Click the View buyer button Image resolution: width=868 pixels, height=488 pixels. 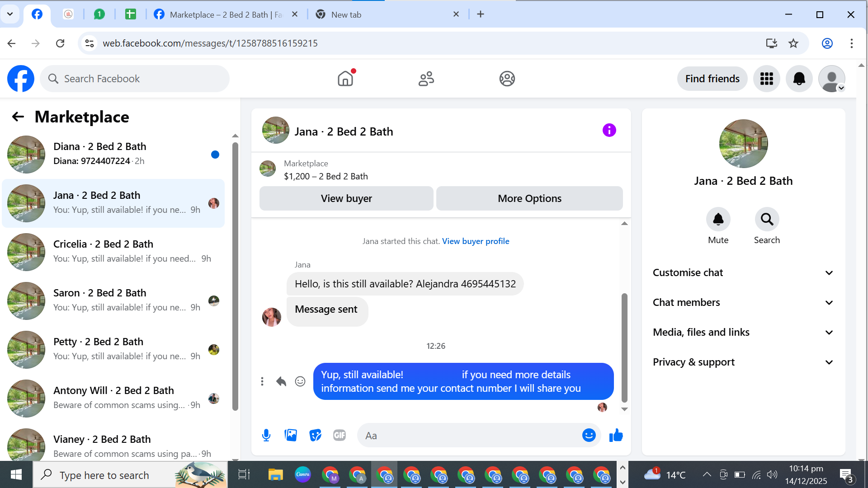click(x=346, y=198)
